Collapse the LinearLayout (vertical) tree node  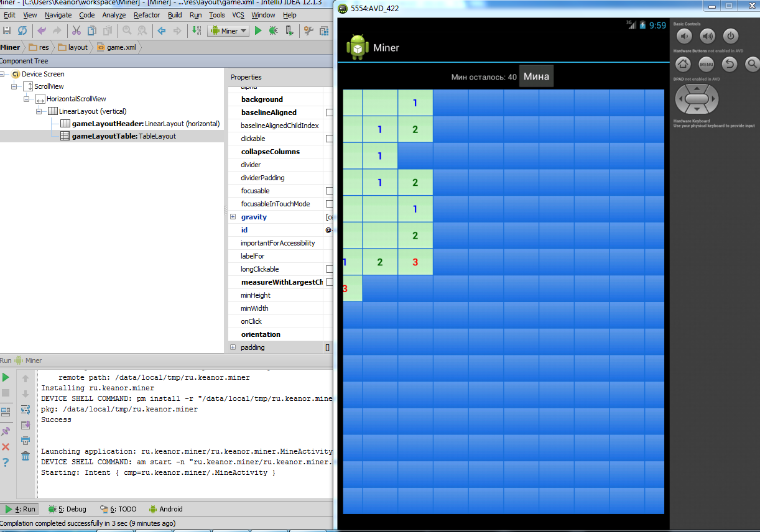pos(39,111)
